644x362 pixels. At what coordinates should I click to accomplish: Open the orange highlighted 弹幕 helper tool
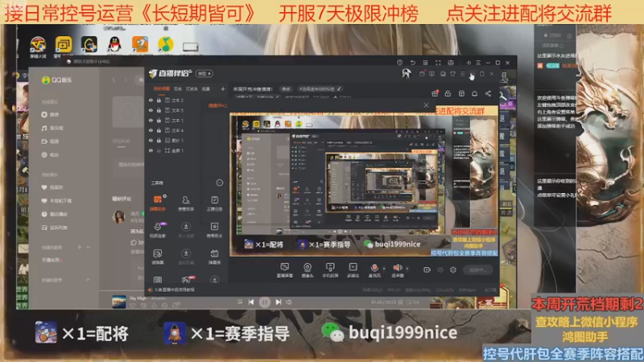[158, 203]
